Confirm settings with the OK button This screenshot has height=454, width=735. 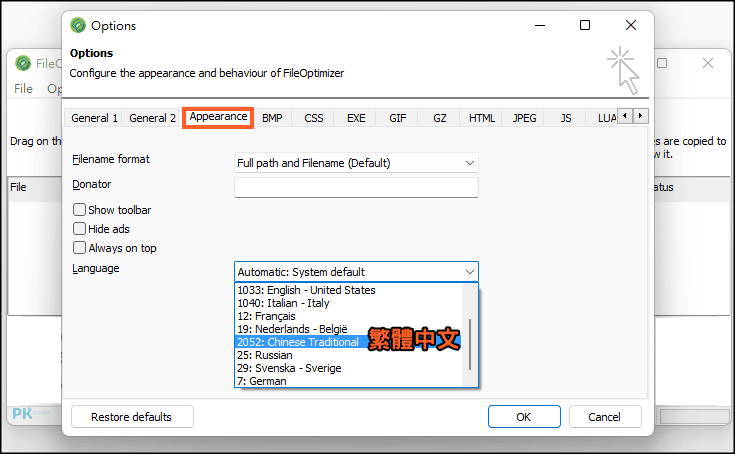[524, 417]
